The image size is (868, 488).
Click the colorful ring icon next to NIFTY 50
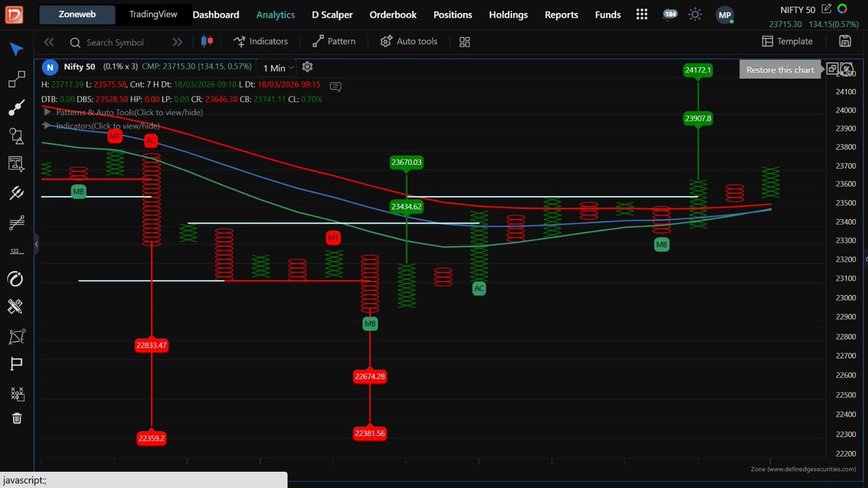point(842,9)
